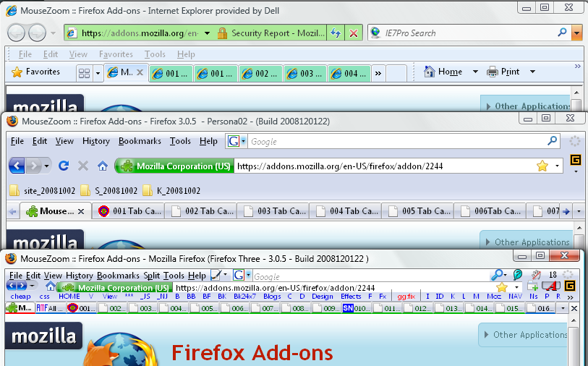Click the Home icon in Internet Explorer toolbar
The width and height of the screenshot is (588, 366).
tap(429, 72)
